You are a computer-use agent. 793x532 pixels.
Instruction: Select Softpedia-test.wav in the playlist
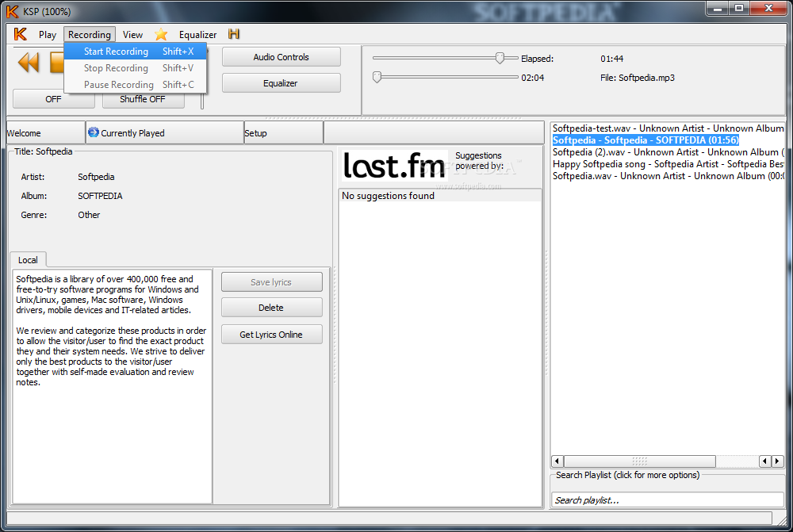tap(668, 128)
